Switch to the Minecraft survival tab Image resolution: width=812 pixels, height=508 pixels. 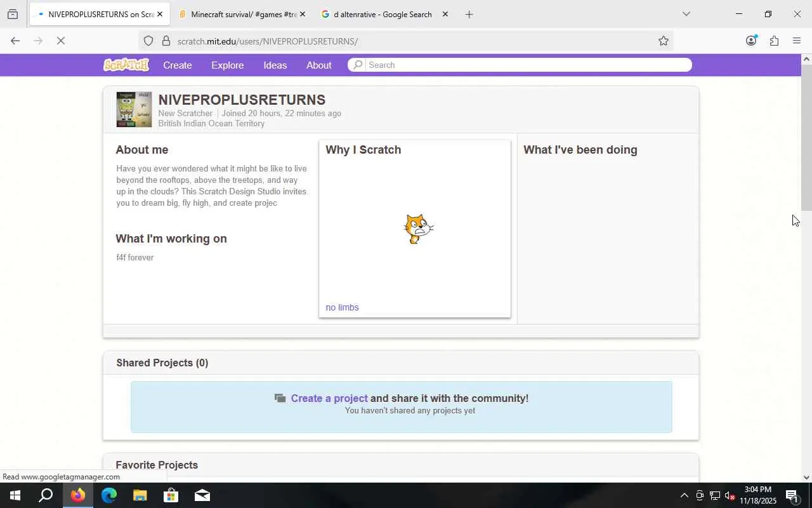(242, 14)
